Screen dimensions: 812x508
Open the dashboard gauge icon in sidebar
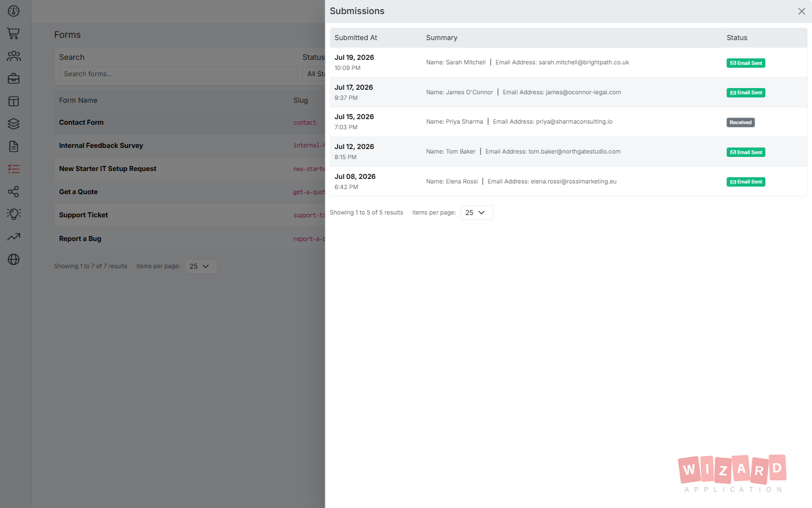click(x=14, y=11)
